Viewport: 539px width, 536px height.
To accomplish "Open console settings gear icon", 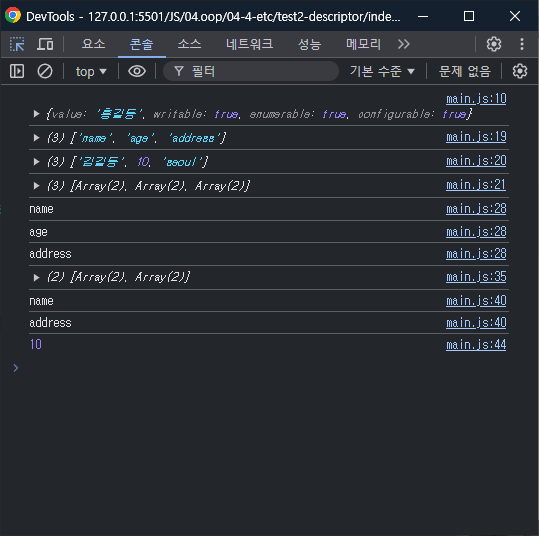I will [520, 72].
